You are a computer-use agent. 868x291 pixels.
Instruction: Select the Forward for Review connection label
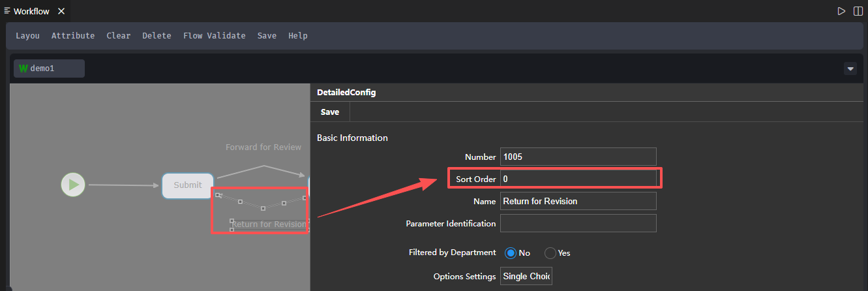263,147
